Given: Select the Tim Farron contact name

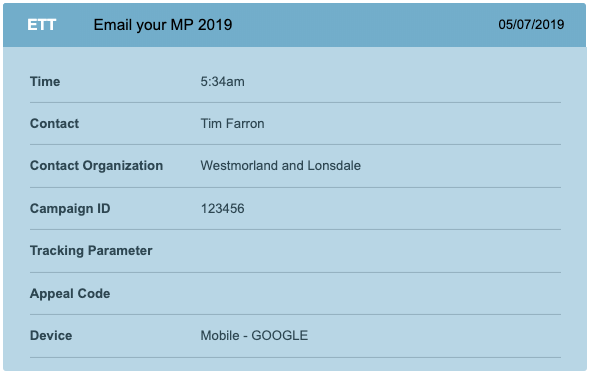Looking at the screenshot, I should [x=232, y=123].
